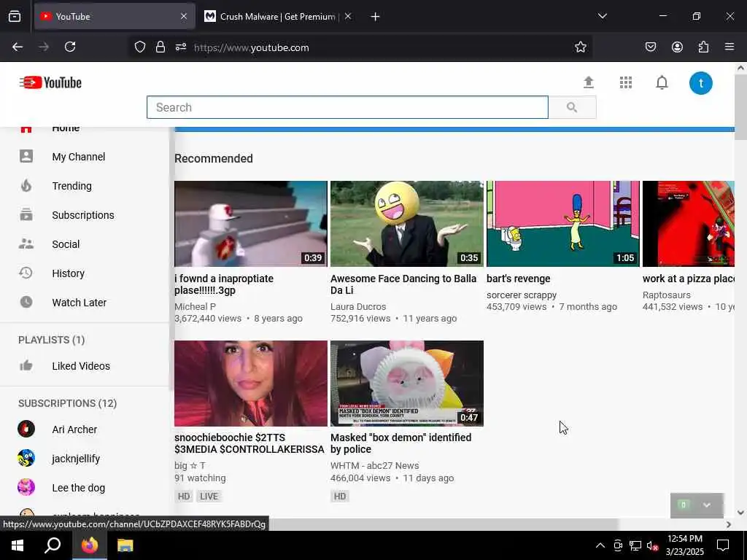This screenshot has width=747, height=560.
Task: Close the Crush Malware tab
Action: 348,17
